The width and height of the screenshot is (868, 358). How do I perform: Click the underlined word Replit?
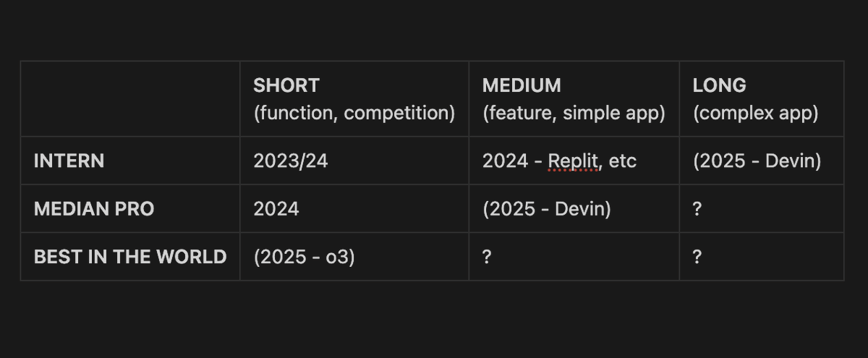pos(574,161)
